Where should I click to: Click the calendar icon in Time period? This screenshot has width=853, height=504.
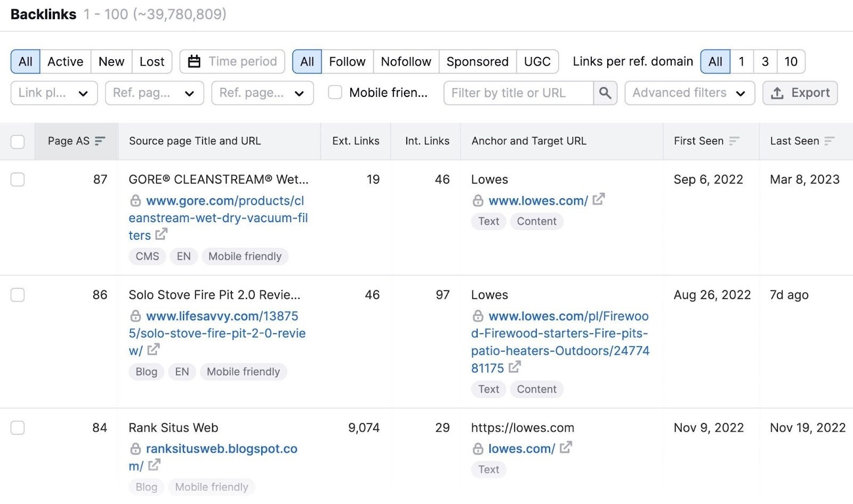(194, 61)
